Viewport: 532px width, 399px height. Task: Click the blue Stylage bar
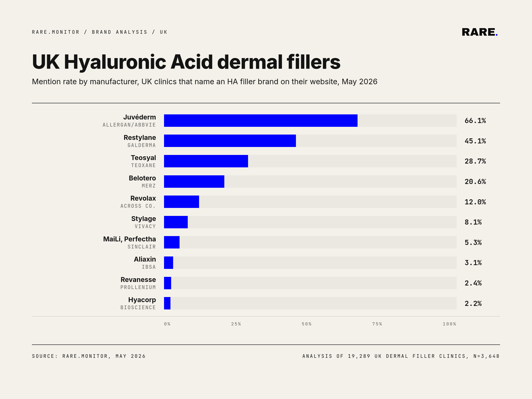pyautogui.click(x=176, y=222)
